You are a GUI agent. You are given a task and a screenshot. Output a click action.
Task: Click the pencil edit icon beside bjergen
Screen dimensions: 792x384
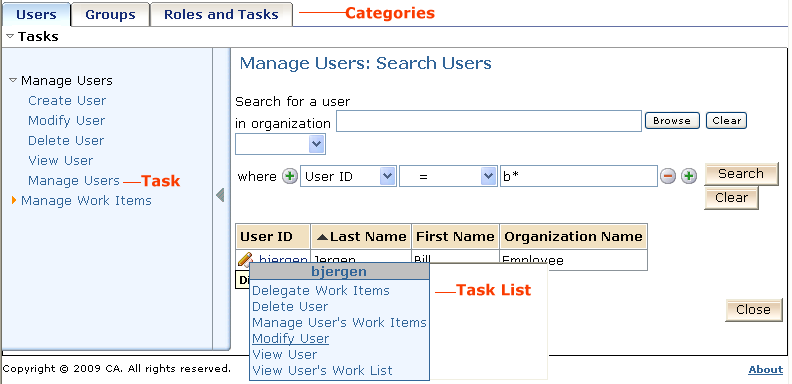coord(245,259)
